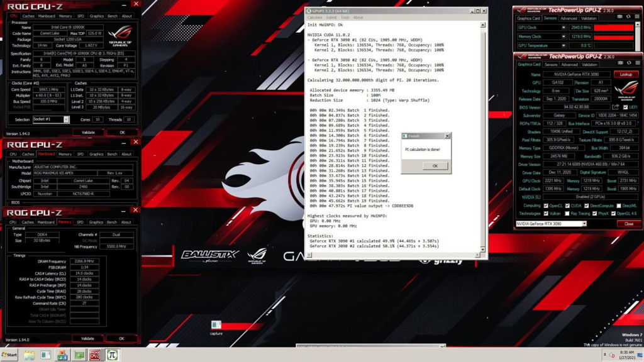Image resolution: width=644 pixels, height=362 pixels.
Task: Click refresh icon in upper GPU-Z window
Action: [628, 17]
